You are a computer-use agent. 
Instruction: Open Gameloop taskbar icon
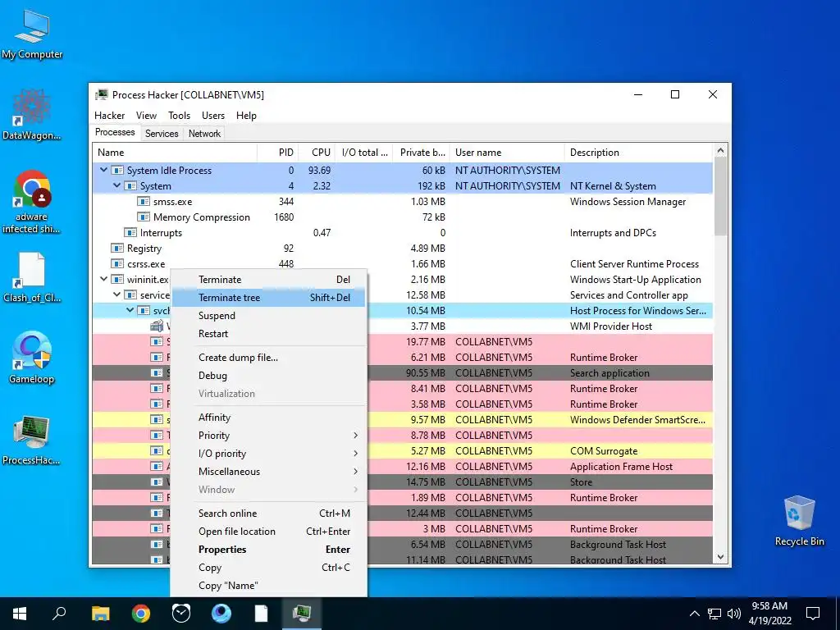point(221,614)
